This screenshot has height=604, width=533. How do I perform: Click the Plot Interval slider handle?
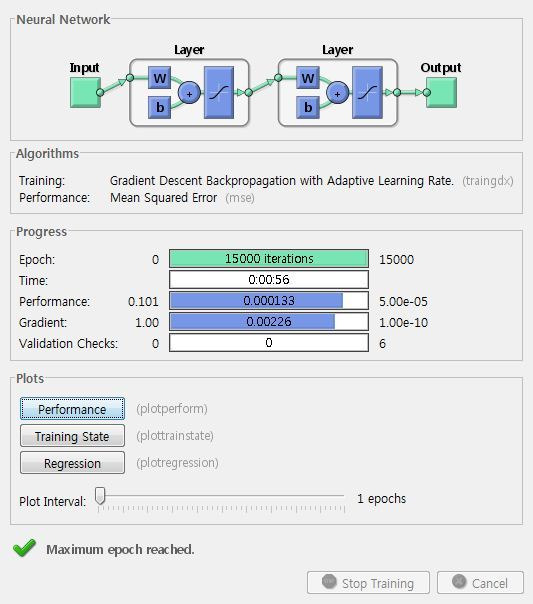coord(100,496)
